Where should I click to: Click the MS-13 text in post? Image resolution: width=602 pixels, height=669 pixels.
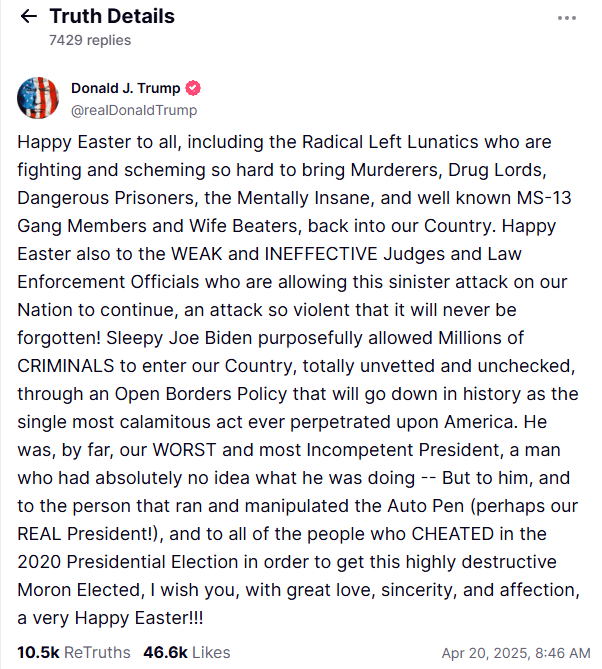coord(544,198)
